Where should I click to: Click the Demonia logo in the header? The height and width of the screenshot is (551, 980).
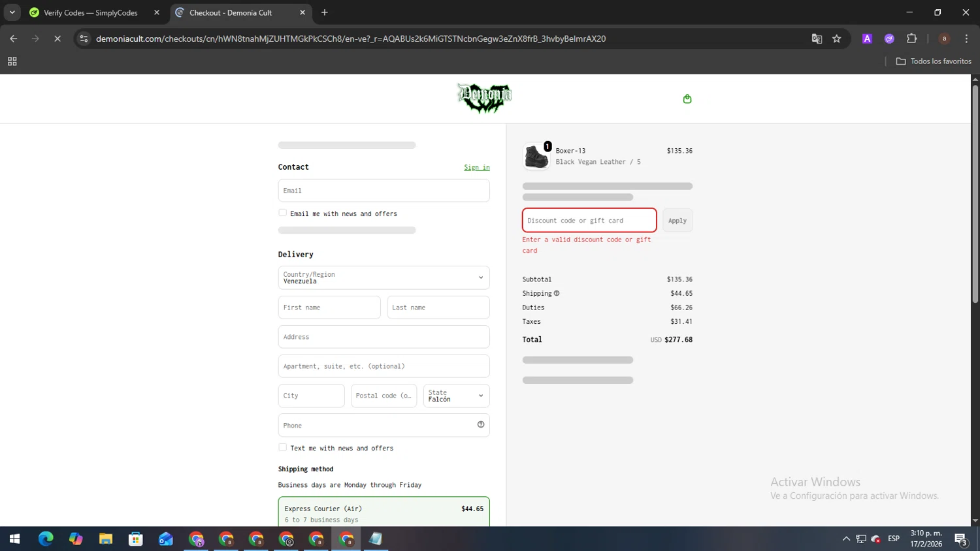484,99
